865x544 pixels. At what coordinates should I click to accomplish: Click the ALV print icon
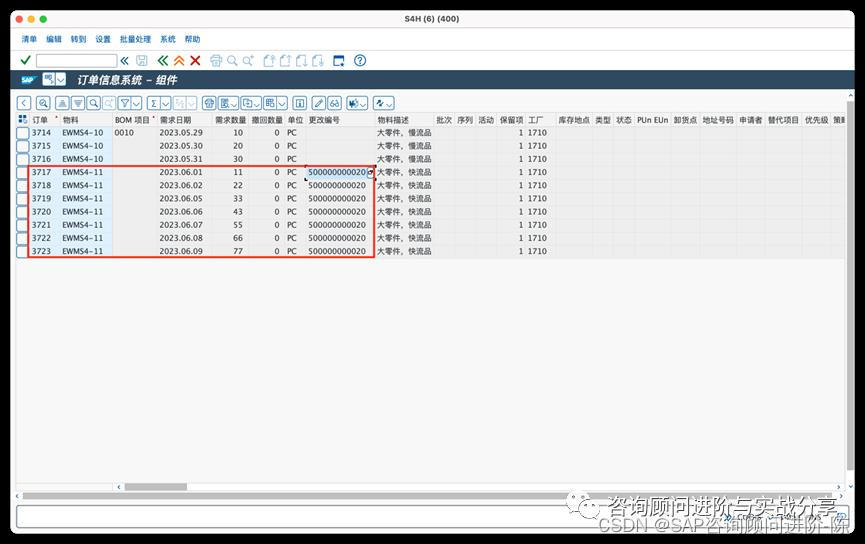point(209,103)
